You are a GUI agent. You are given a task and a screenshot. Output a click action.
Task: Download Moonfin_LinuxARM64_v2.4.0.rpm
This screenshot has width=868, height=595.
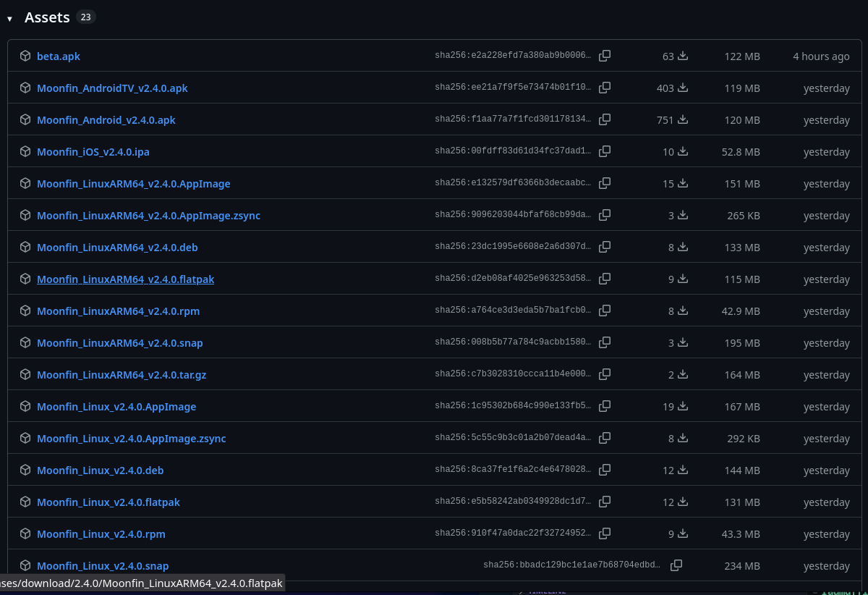tap(118, 311)
